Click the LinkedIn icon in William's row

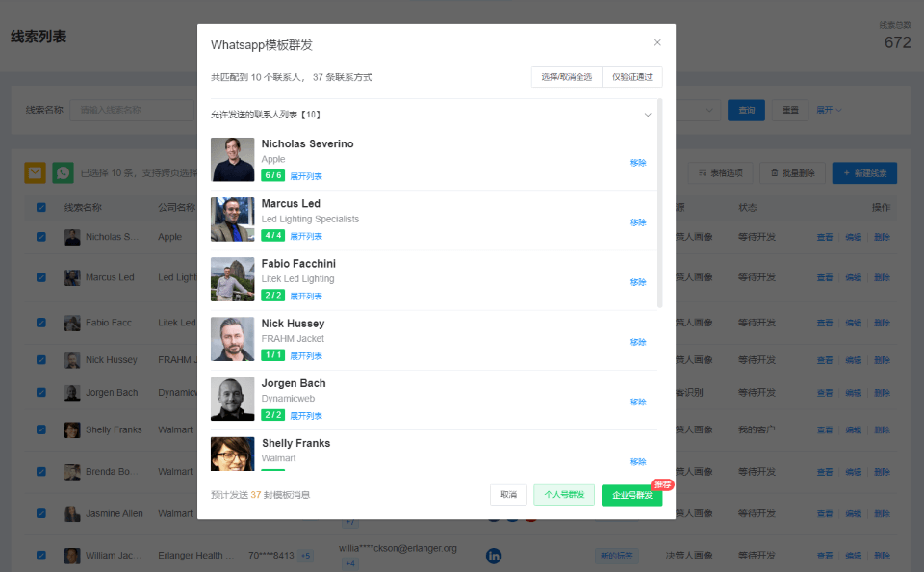[x=493, y=556]
